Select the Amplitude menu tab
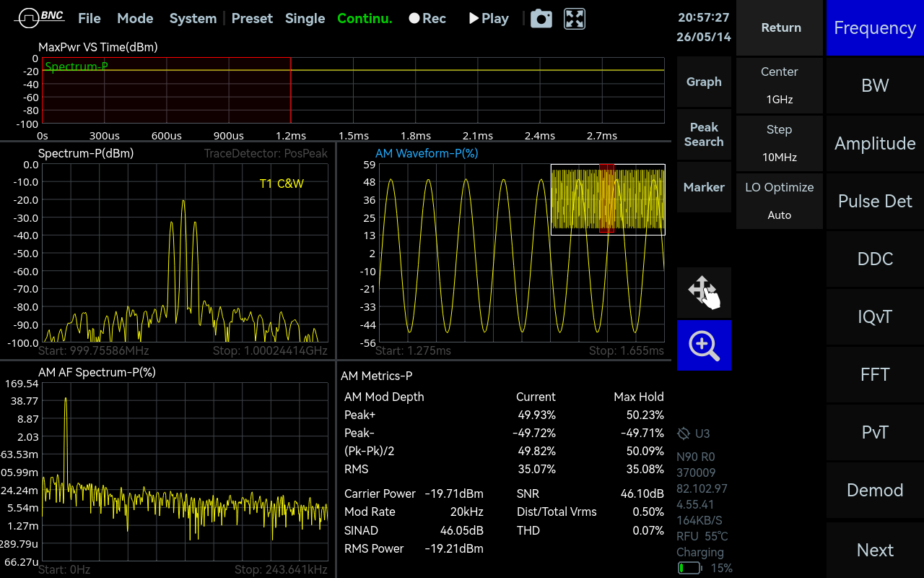 coord(875,143)
